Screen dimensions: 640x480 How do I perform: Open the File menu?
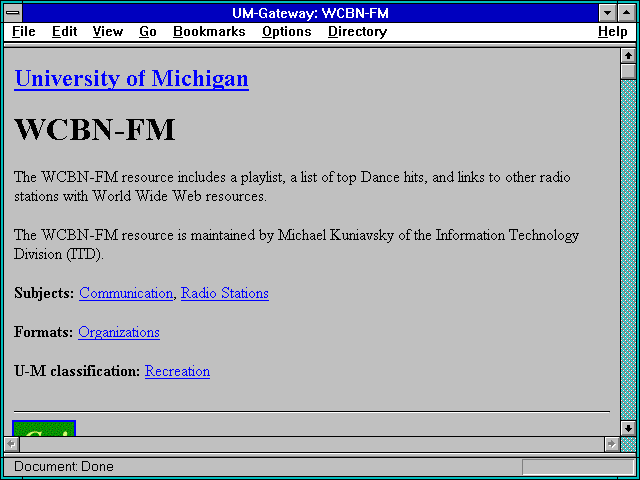(x=24, y=32)
